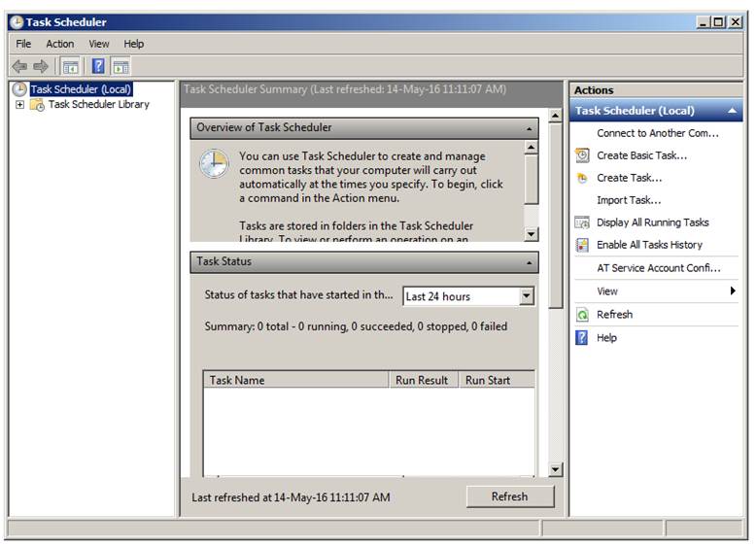
Task: Toggle the Show/Hide Action Pane toolbar icon
Action: (120, 67)
